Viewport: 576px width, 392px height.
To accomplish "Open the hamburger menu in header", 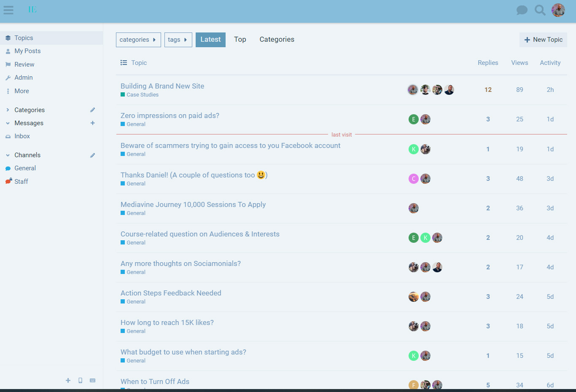I will point(8,10).
